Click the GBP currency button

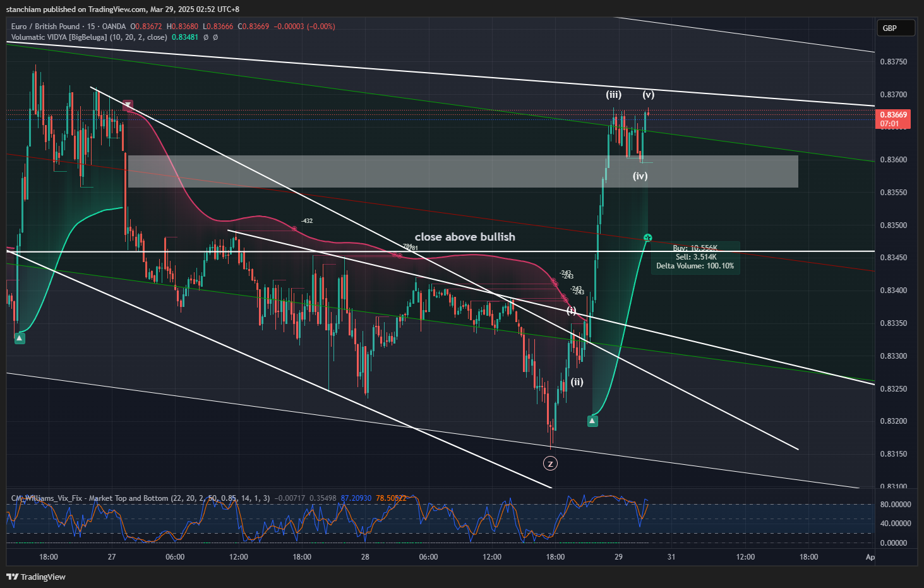point(896,28)
